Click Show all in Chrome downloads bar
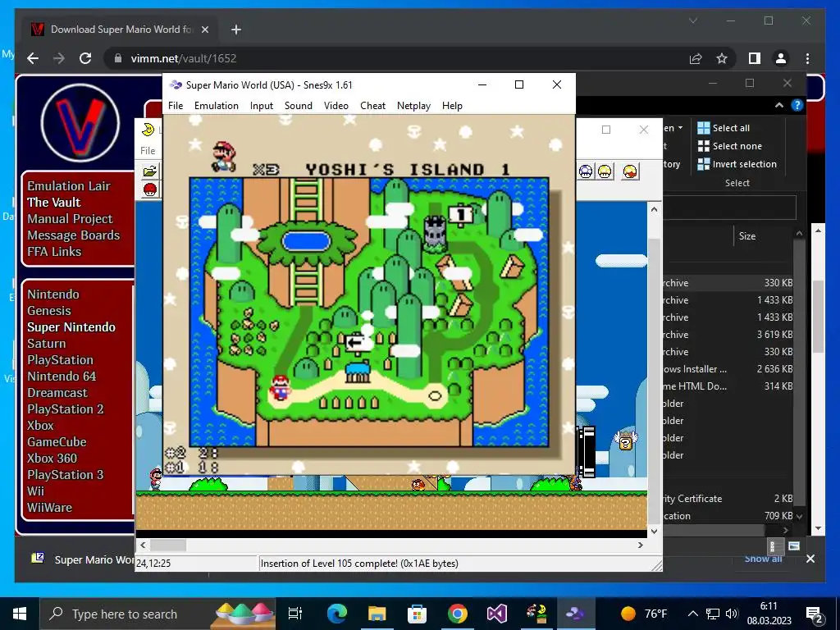Viewport: 840px width, 630px height. point(764,559)
